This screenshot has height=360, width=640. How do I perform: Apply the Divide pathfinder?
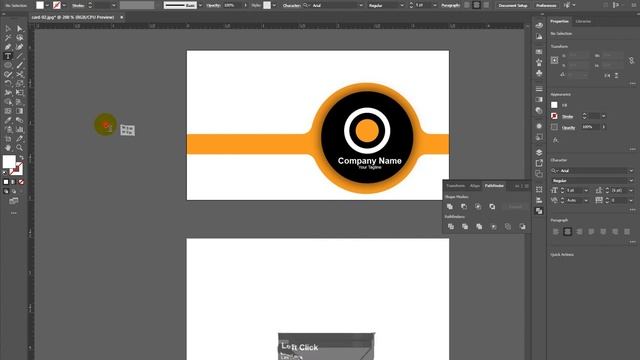[x=451, y=227]
